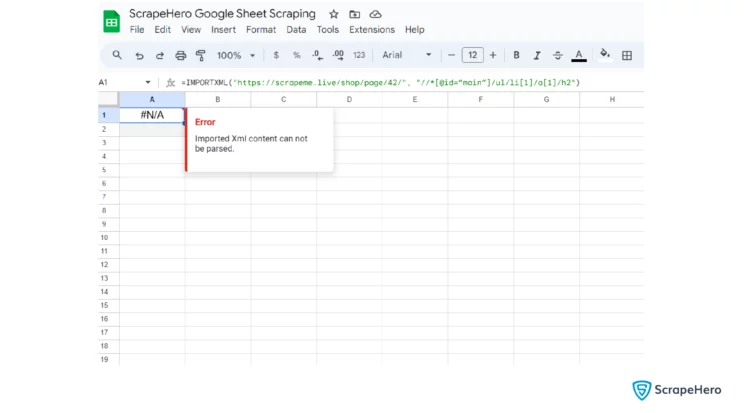
Task: Open the borders tool
Action: 627,56
